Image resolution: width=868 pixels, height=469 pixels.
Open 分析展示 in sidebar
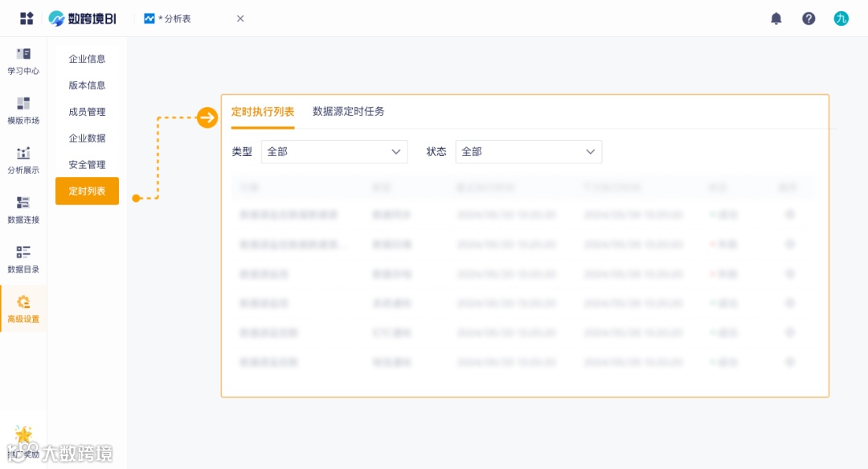(x=23, y=161)
